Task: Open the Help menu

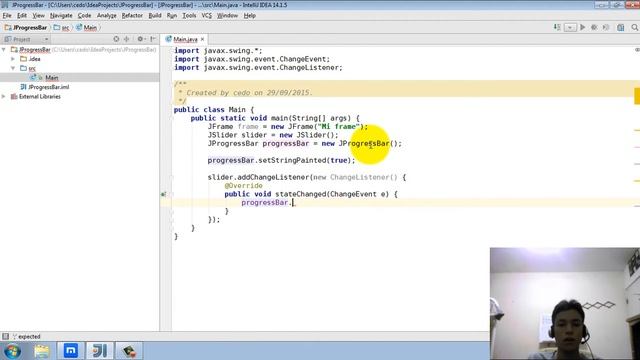Action: pos(249,16)
